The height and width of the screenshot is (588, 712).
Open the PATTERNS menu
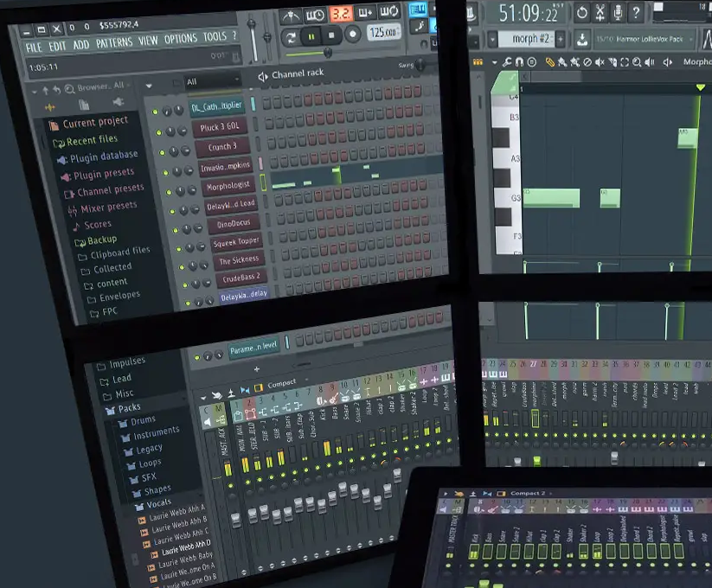click(114, 42)
